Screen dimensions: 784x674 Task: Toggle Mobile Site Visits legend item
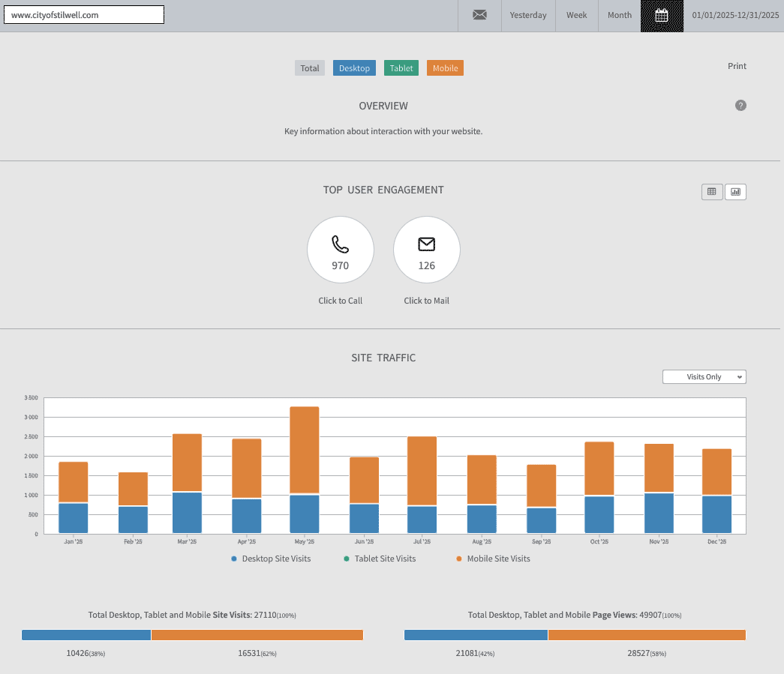492,559
